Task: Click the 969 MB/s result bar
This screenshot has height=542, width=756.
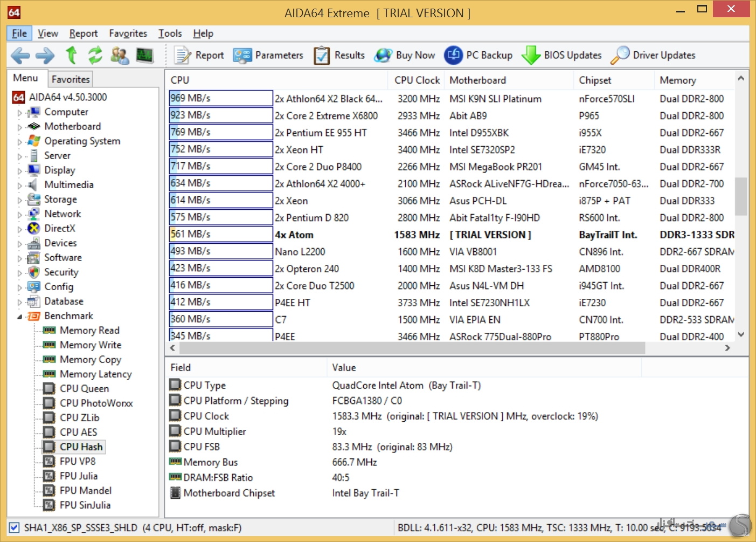Action: click(x=221, y=98)
